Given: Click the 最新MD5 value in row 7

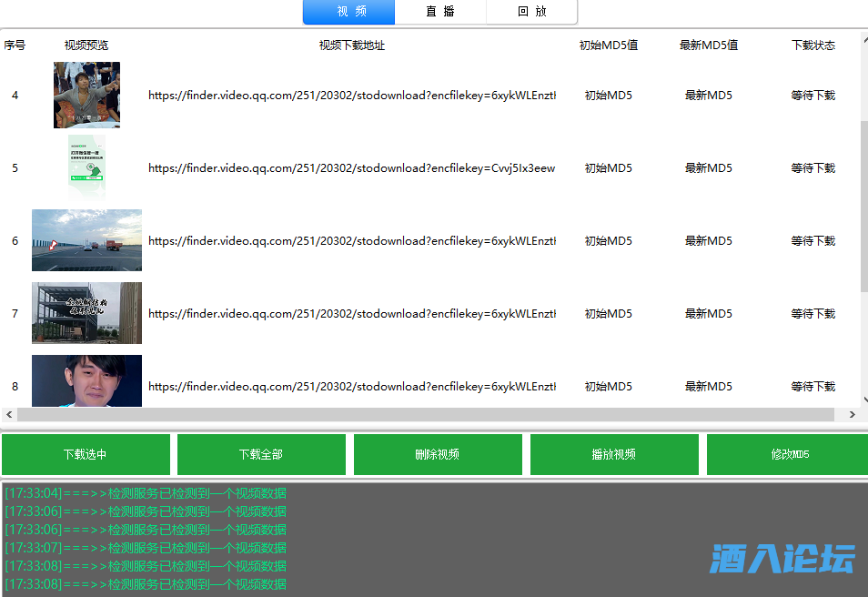Looking at the screenshot, I should [709, 313].
